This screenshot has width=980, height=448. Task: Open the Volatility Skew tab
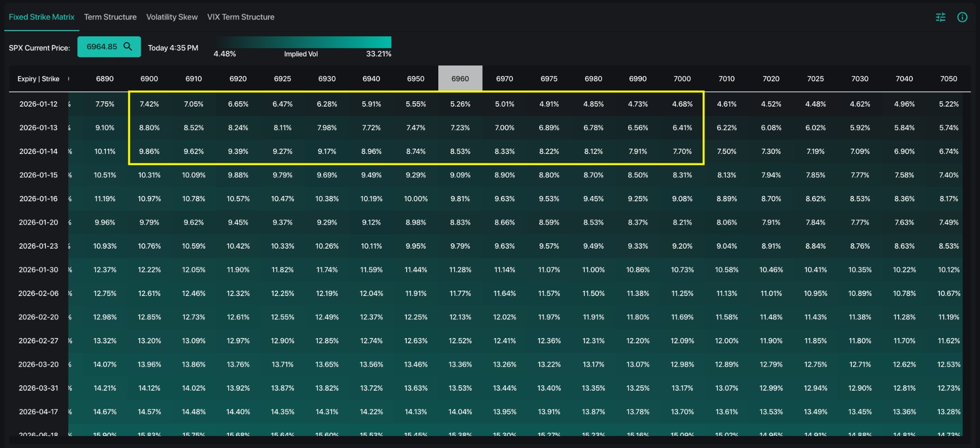172,17
